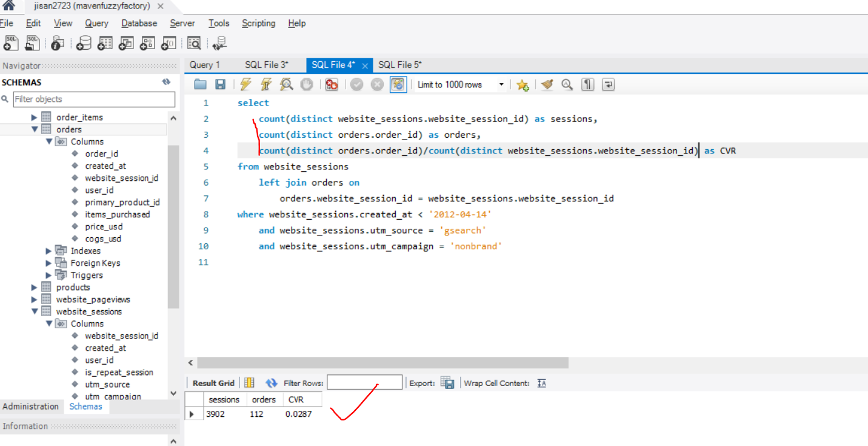Save the script to a file
Screen dimensions: 868x446
click(220, 85)
